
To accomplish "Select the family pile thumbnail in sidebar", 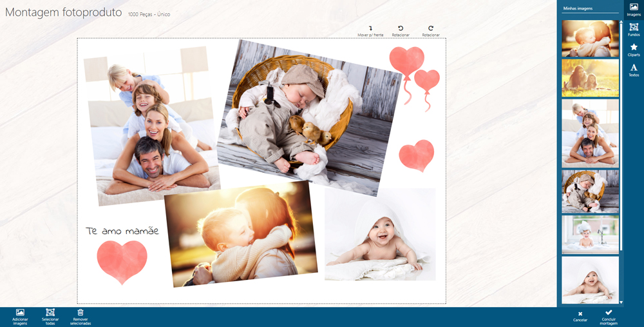I will pyautogui.click(x=590, y=133).
